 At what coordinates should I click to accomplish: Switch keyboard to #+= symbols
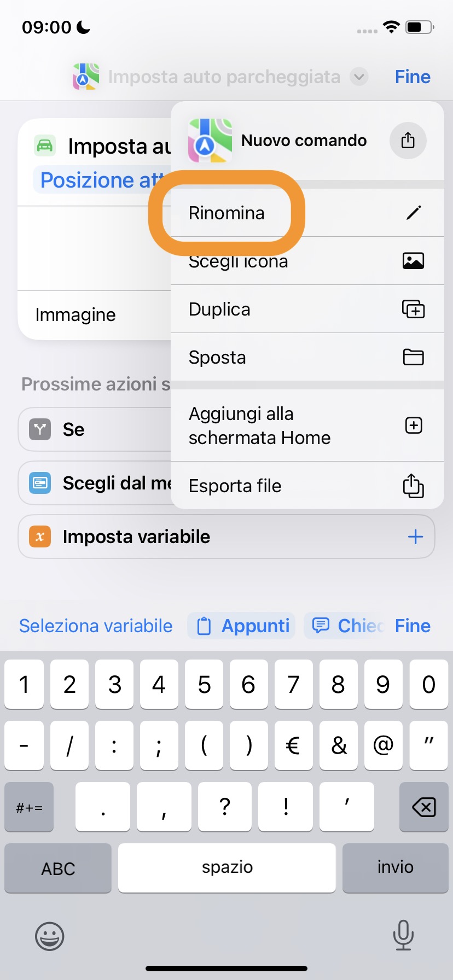(30, 807)
